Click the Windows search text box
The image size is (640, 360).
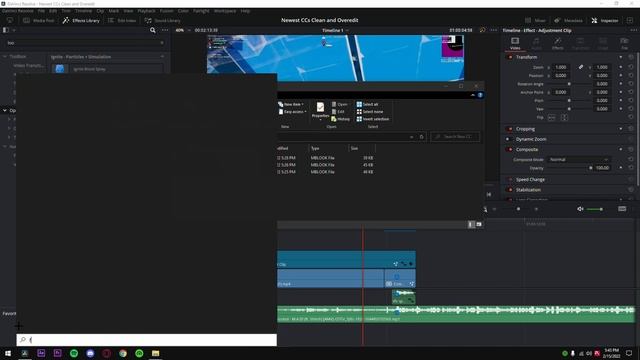147,340
